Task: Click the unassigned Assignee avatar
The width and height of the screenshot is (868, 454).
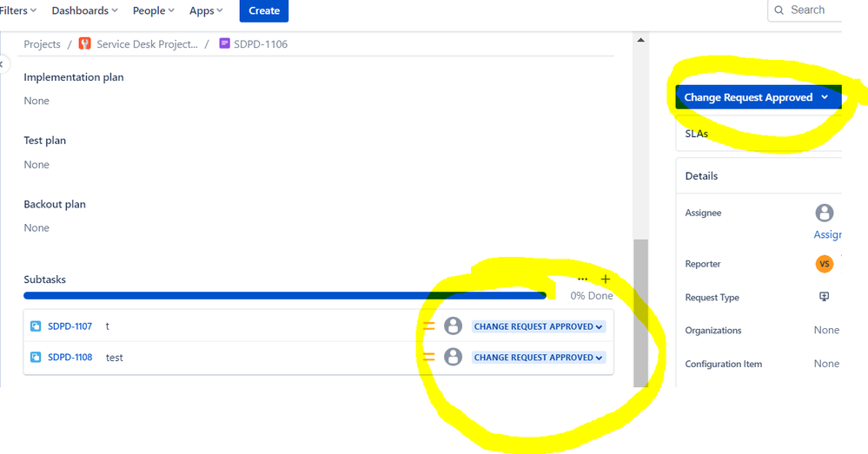Action: tap(825, 213)
